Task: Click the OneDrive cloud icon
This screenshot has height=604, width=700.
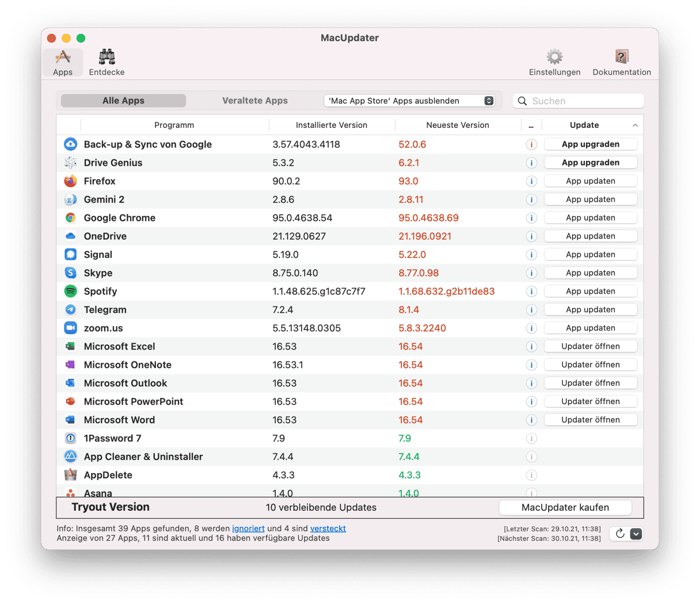Action: 70,236
